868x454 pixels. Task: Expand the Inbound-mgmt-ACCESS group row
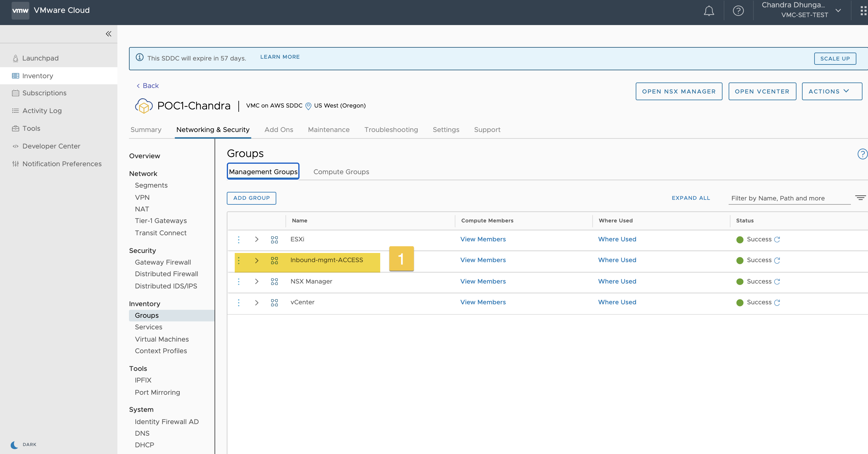pos(256,260)
